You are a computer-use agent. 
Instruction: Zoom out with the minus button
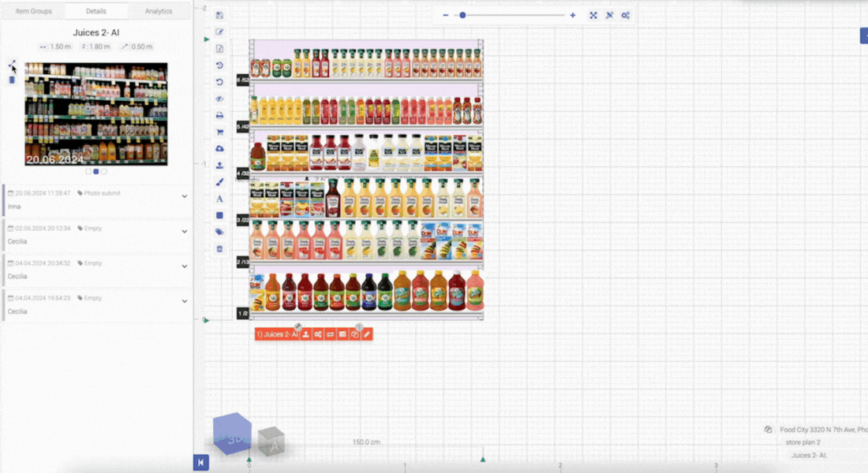pyautogui.click(x=446, y=16)
